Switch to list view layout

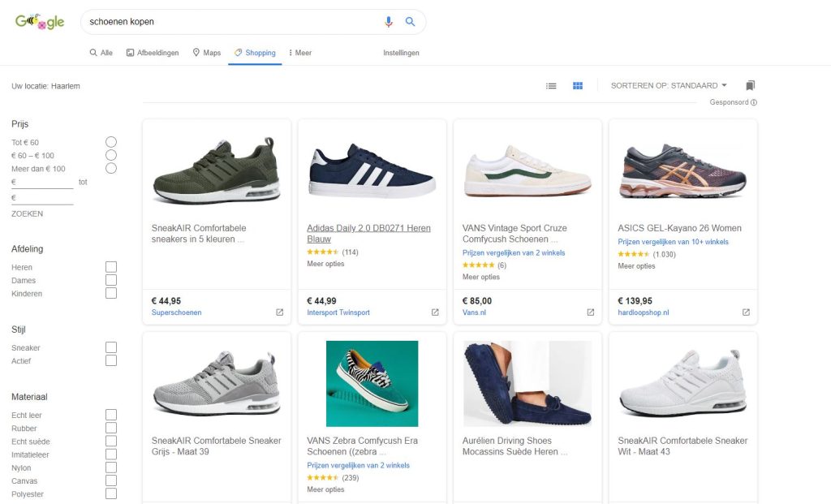551,84
